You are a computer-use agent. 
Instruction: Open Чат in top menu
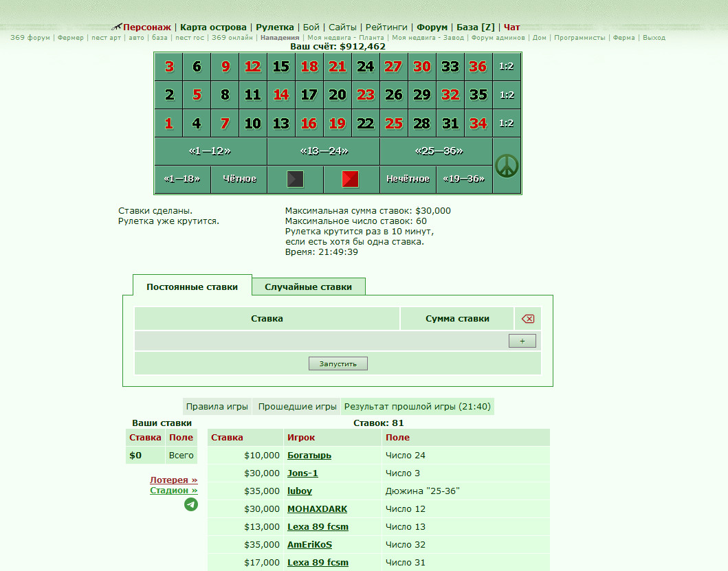[511, 27]
